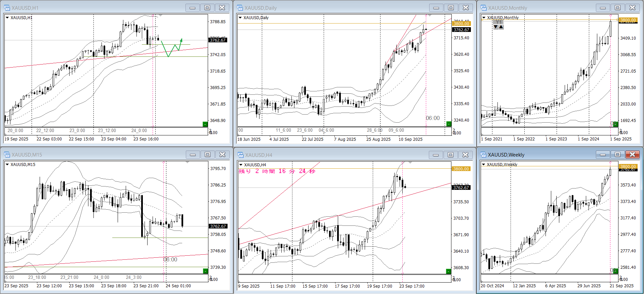Toggle the green minus box on H4 chart

pyautogui.click(x=448, y=271)
